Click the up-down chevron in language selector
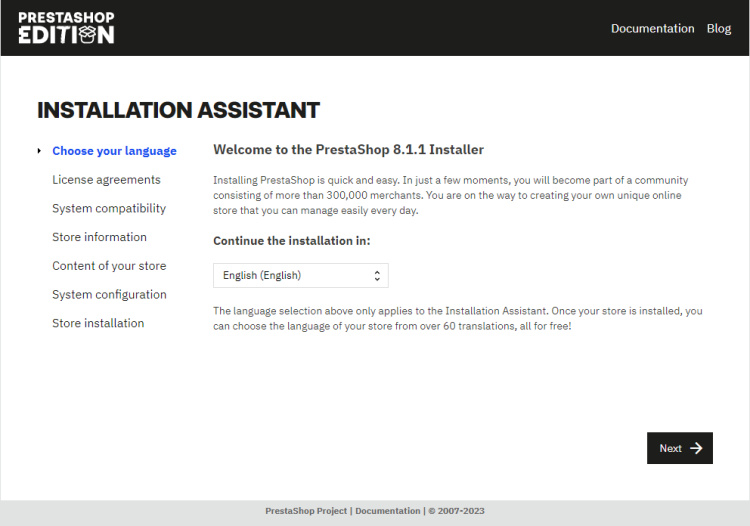The image size is (750, 526). click(x=377, y=275)
